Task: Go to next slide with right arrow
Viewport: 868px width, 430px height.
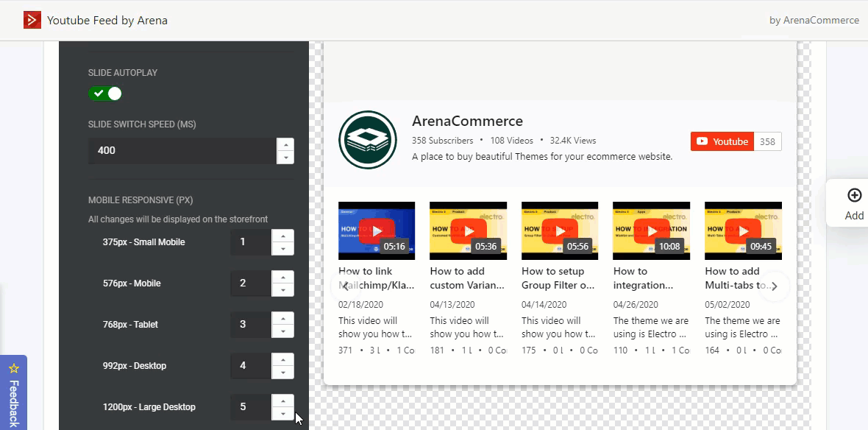Action: tap(775, 286)
